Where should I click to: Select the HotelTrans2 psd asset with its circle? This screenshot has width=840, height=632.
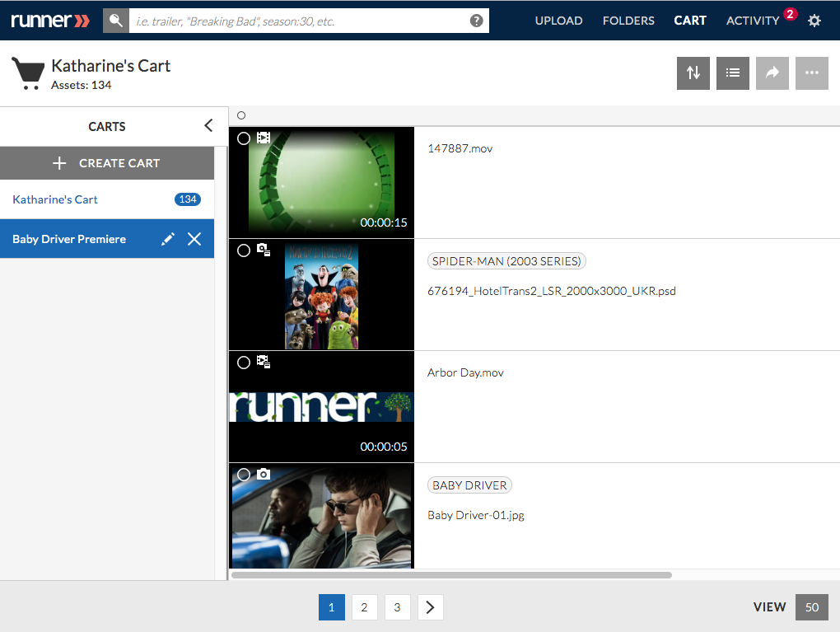(244, 250)
